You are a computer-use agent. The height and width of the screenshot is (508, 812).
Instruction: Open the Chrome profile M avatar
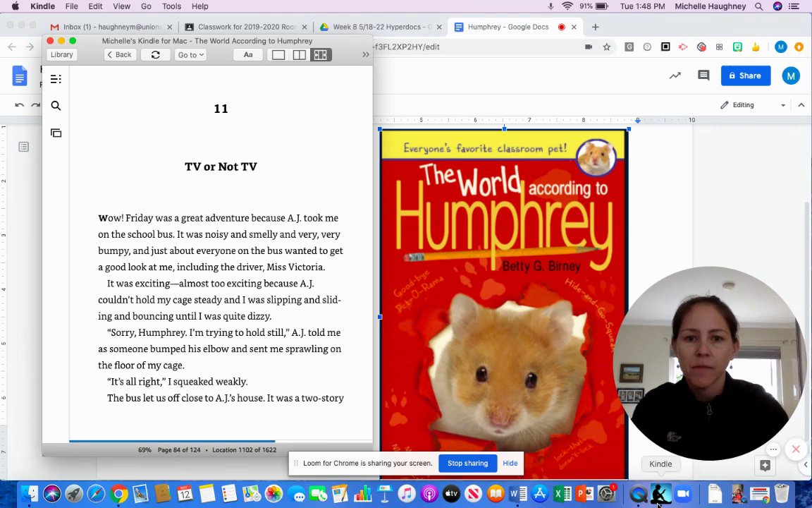[781, 47]
